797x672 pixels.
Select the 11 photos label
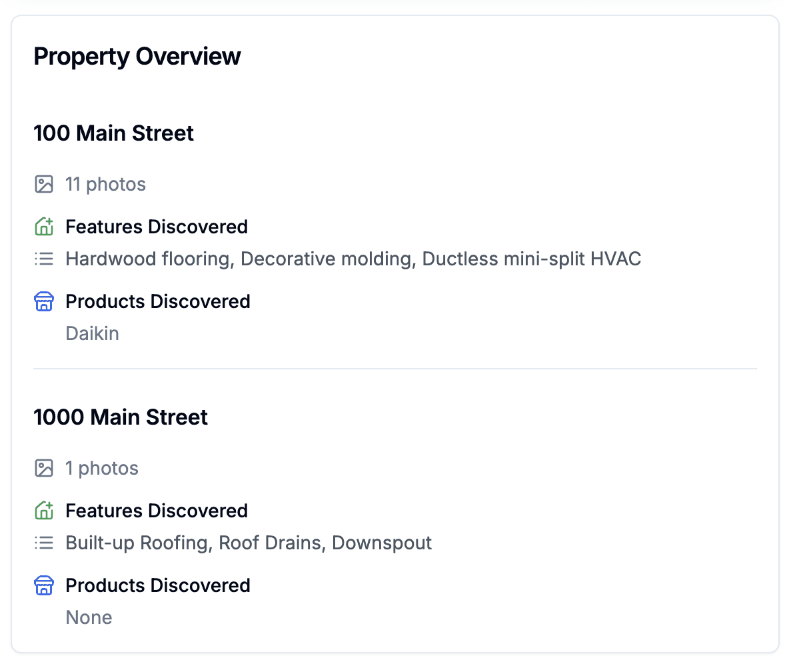point(106,184)
